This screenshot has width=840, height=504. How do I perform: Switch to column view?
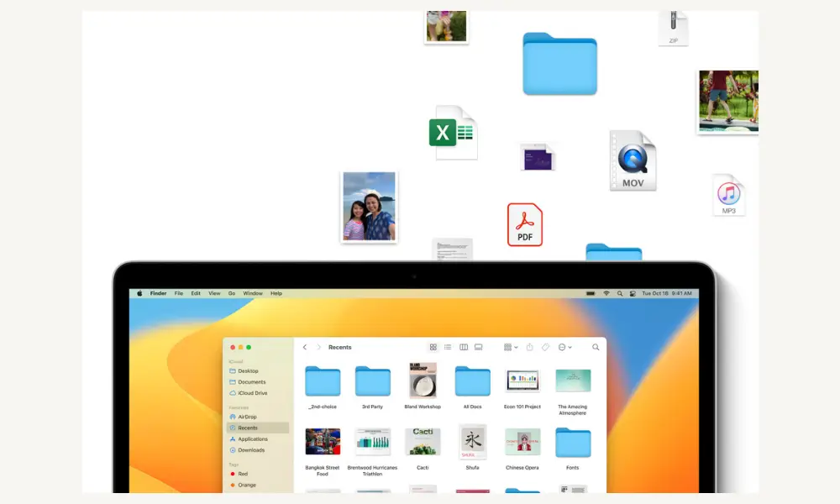pyautogui.click(x=464, y=347)
